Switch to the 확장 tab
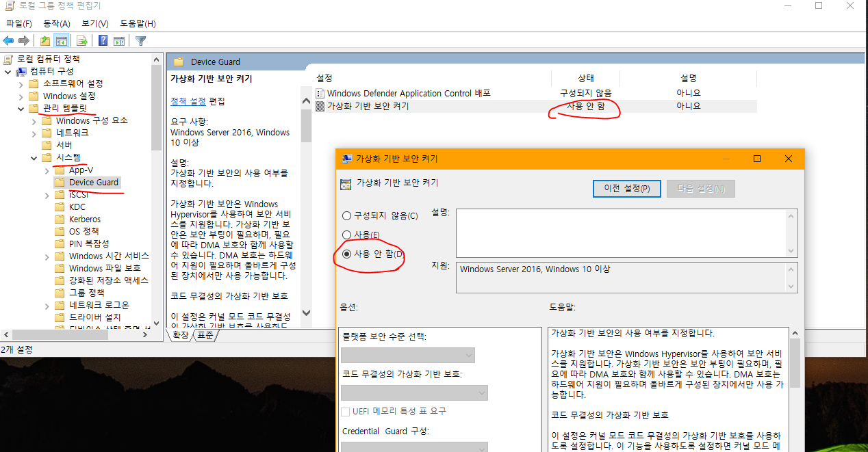 click(x=180, y=335)
